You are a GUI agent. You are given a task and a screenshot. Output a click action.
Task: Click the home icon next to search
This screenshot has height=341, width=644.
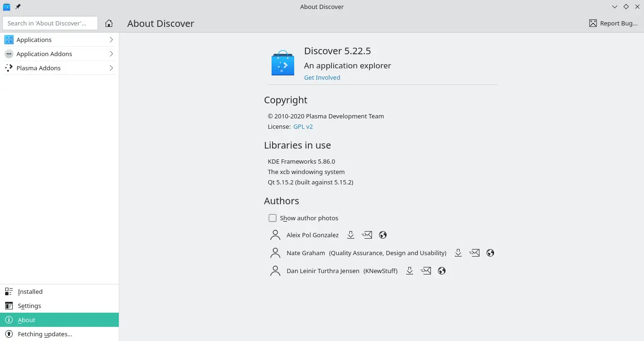click(109, 23)
